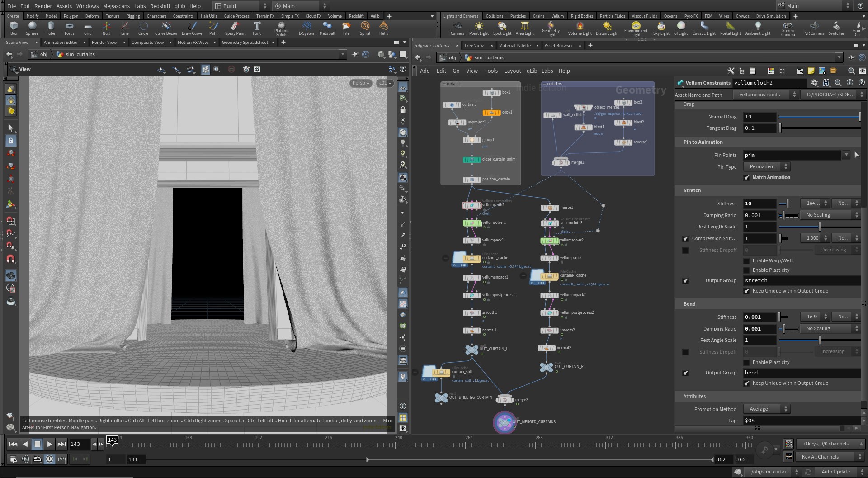Switch to the Geometry Spreadsheet tab
Viewport: 868px width, 478px height.
point(245,43)
